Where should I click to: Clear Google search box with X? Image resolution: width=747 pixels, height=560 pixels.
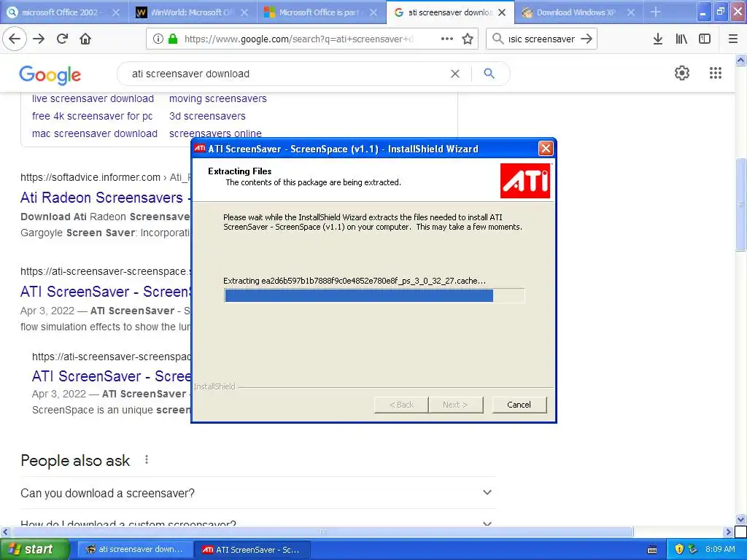455,74
